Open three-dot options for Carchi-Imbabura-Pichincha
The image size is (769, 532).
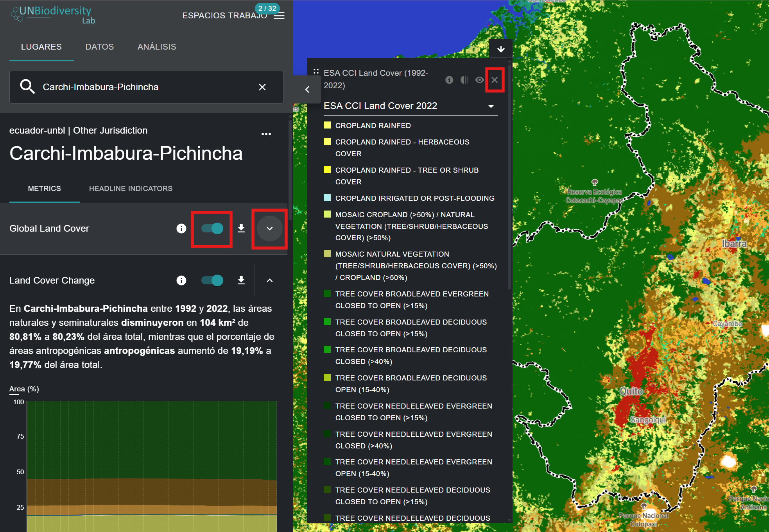266,134
